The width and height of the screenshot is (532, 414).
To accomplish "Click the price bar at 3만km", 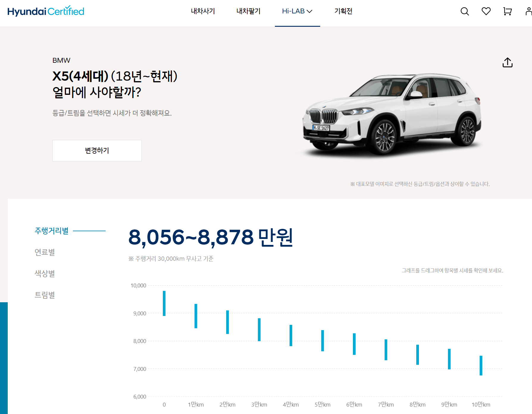I will [x=259, y=330].
